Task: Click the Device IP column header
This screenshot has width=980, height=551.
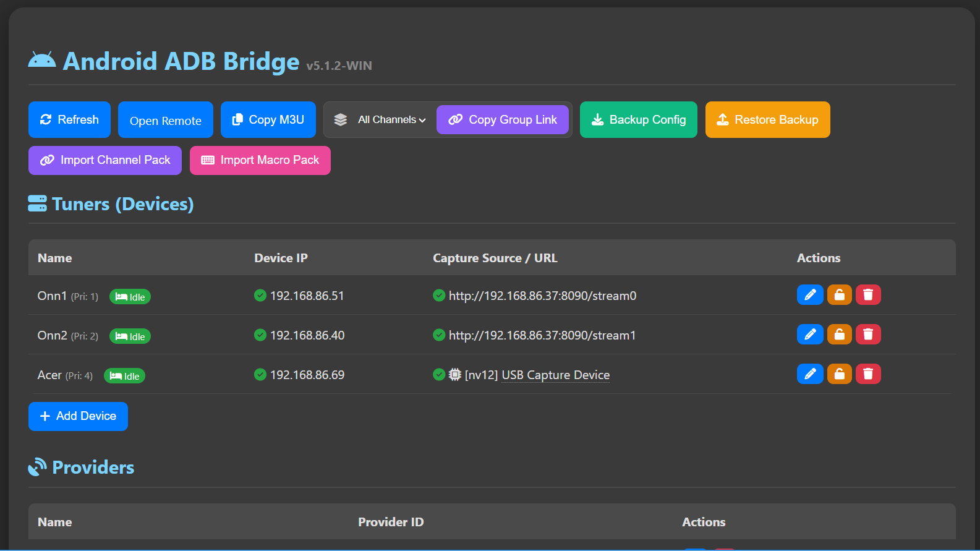Action: (281, 258)
